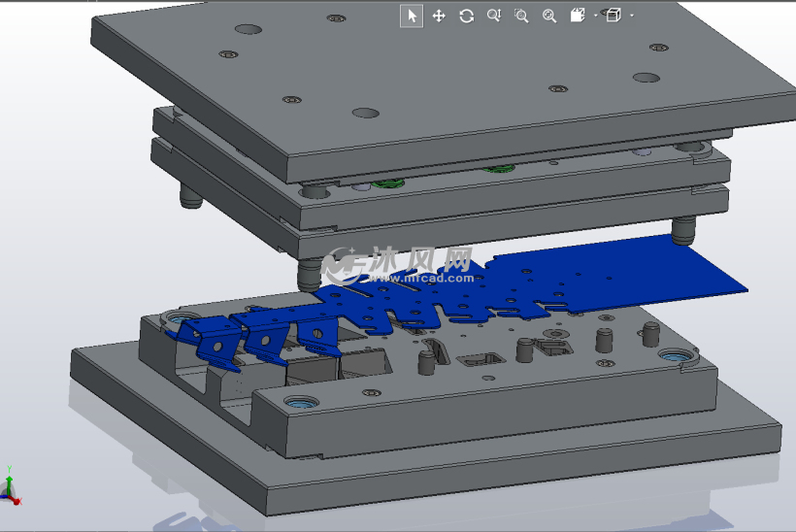Select the Zoom window area tool

coord(521,16)
